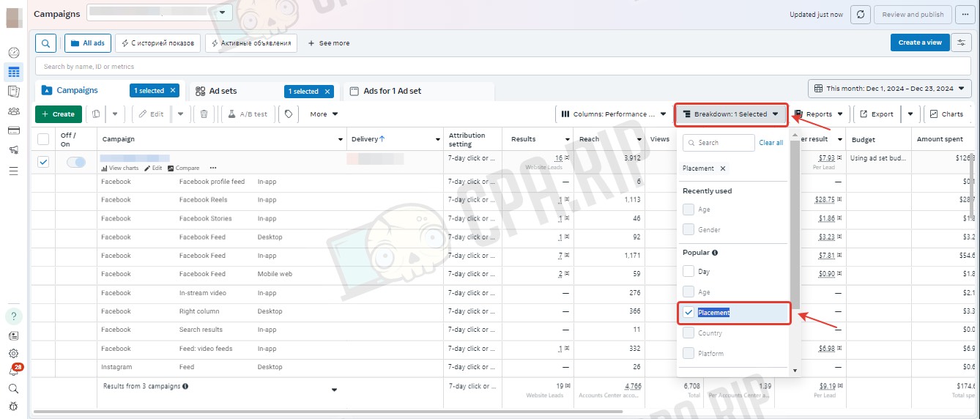Image resolution: width=980 pixels, height=419 pixels.
Task: Click the green Create button
Action: click(59, 114)
